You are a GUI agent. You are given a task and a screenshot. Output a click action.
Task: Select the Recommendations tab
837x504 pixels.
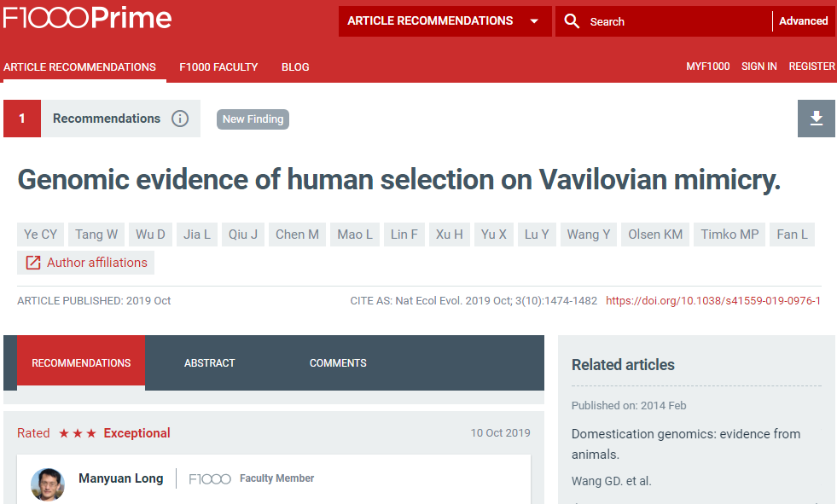pyautogui.click(x=81, y=361)
